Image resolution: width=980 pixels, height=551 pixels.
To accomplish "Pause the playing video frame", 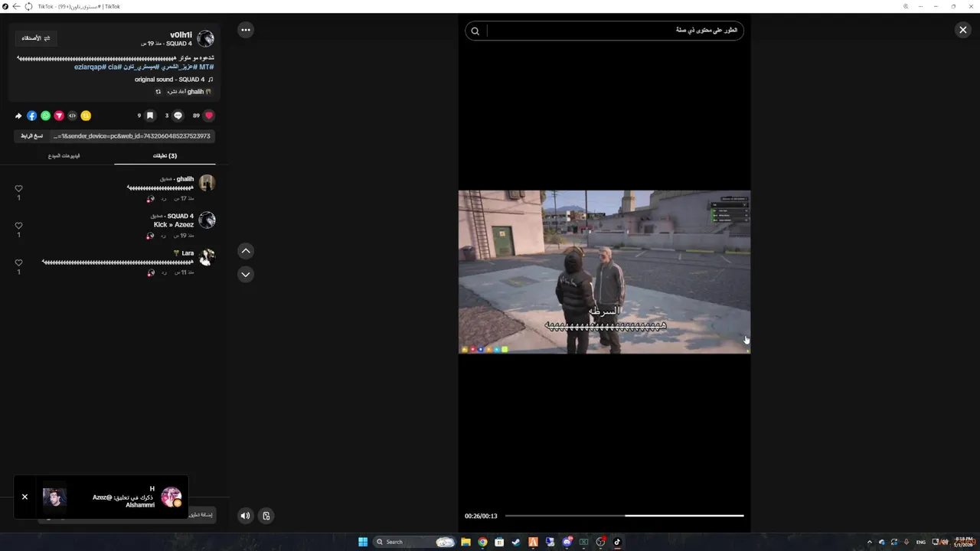I will pos(604,272).
